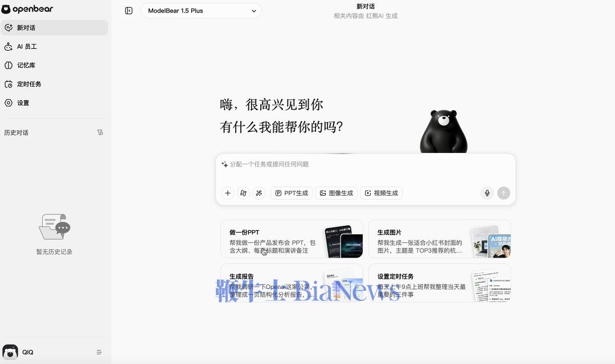Click the PPT preview thumbnail

pyautogui.click(x=343, y=241)
